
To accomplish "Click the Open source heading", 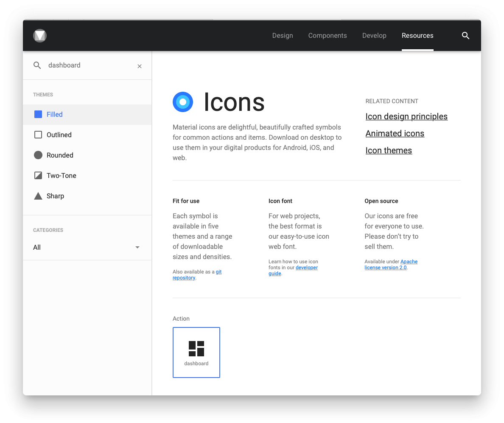I will 381,201.
